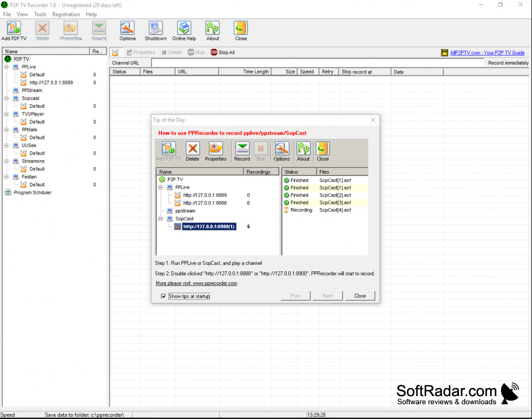532x419 pixels.
Task: Click the Prev button in tip dialog
Action: pyautogui.click(x=295, y=296)
